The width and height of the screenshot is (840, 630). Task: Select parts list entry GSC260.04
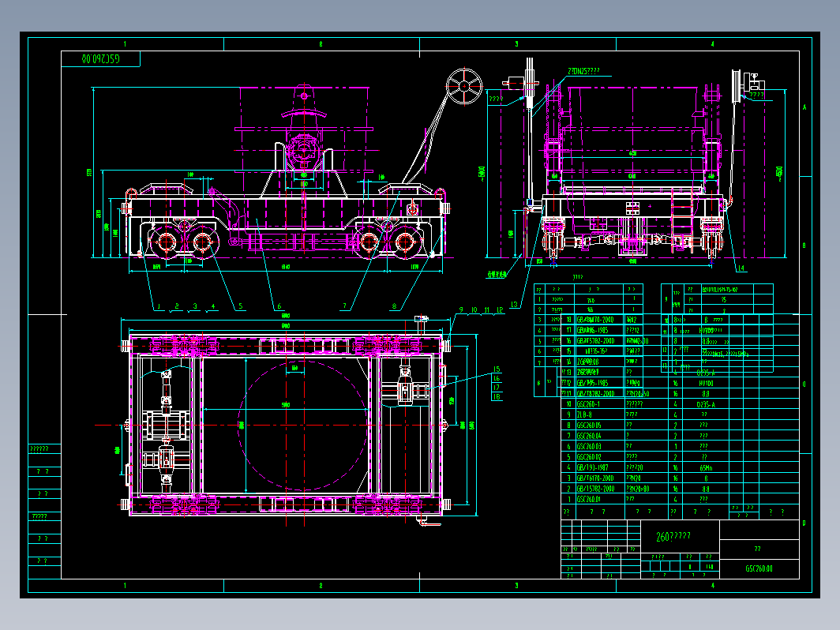click(589, 436)
